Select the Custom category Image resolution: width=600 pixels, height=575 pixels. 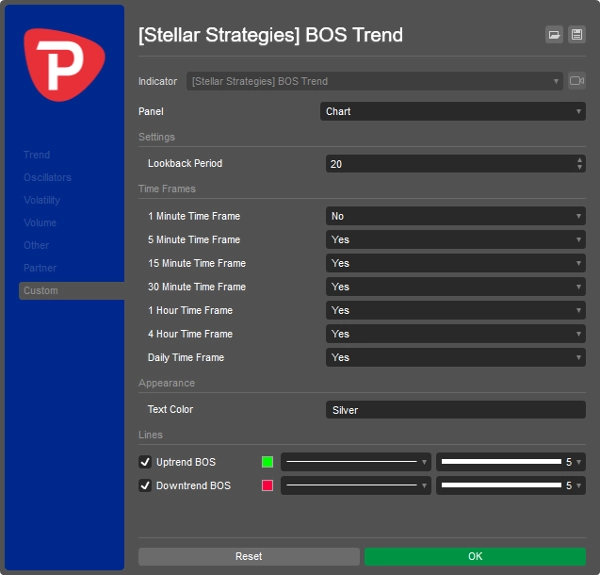coord(72,291)
